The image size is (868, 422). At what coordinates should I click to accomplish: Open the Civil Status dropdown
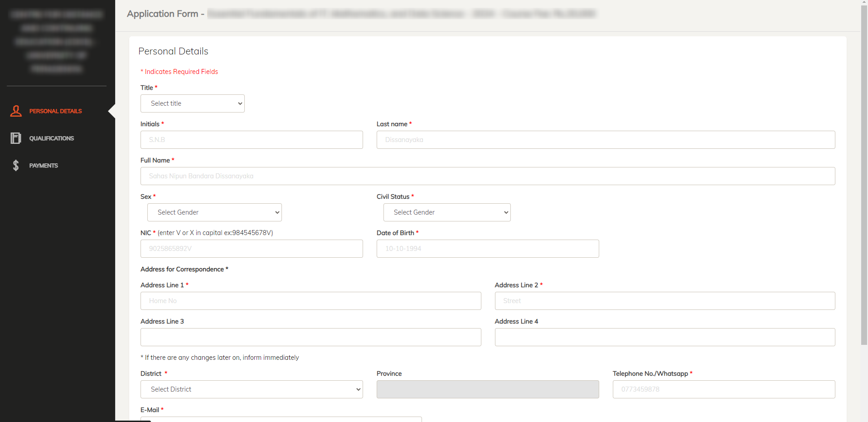[446, 212]
